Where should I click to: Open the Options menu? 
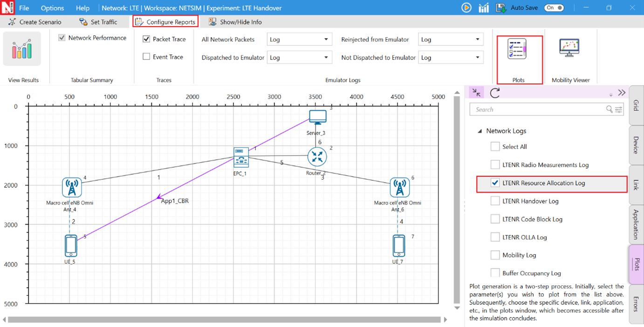coord(52,8)
